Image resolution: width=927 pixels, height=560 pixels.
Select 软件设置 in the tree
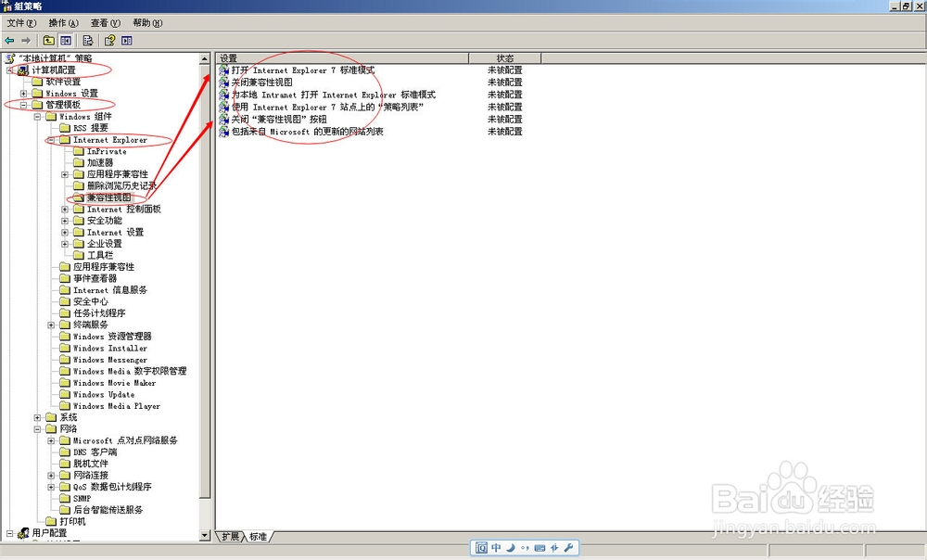(63, 82)
